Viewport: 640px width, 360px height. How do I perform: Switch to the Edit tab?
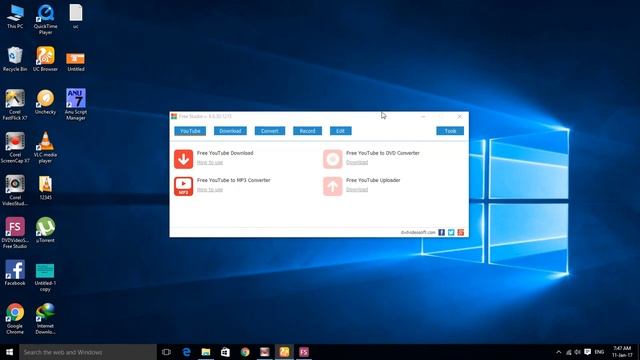tap(340, 131)
